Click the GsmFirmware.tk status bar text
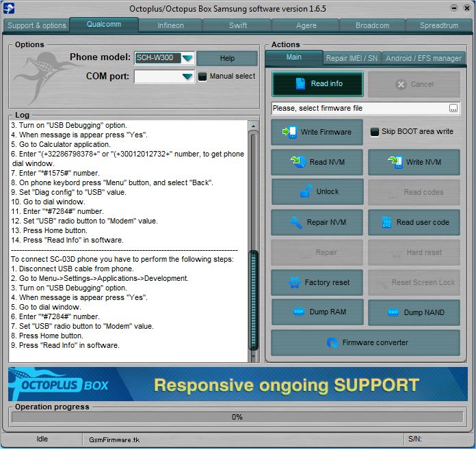Image resolution: width=476 pixels, height=449 pixels. [114, 440]
